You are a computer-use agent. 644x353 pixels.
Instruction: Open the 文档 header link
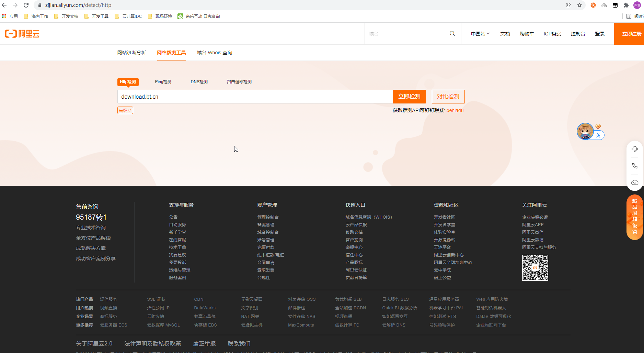click(x=505, y=34)
